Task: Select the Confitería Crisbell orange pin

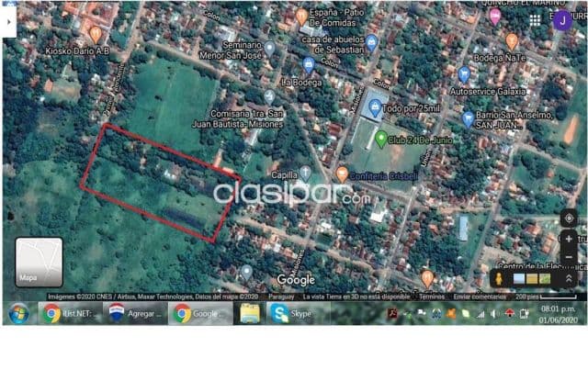Action: [341, 174]
